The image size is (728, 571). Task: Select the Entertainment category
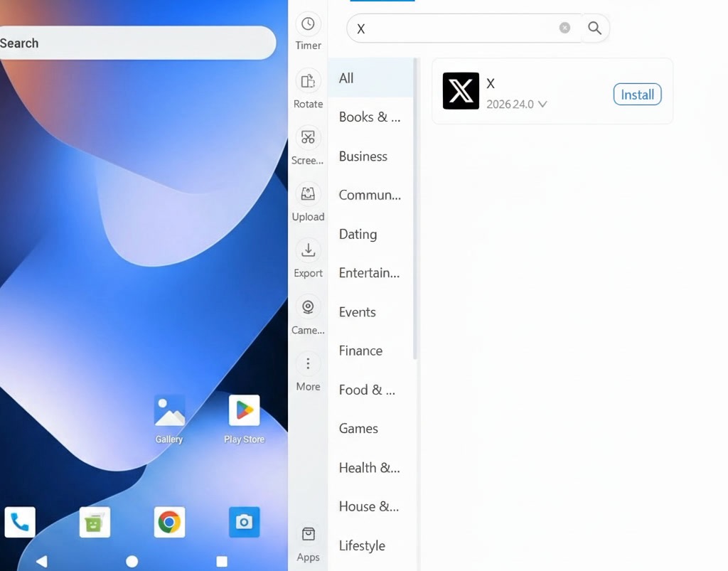370,273
